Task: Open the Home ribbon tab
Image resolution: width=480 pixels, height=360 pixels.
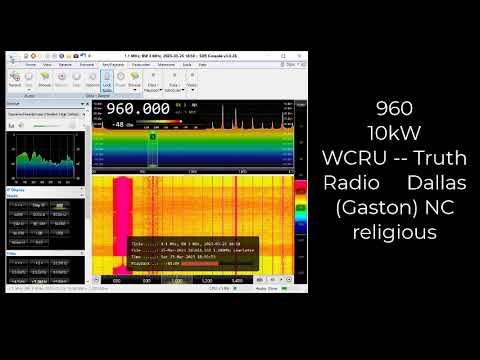Action: pyautogui.click(x=31, y=65)
